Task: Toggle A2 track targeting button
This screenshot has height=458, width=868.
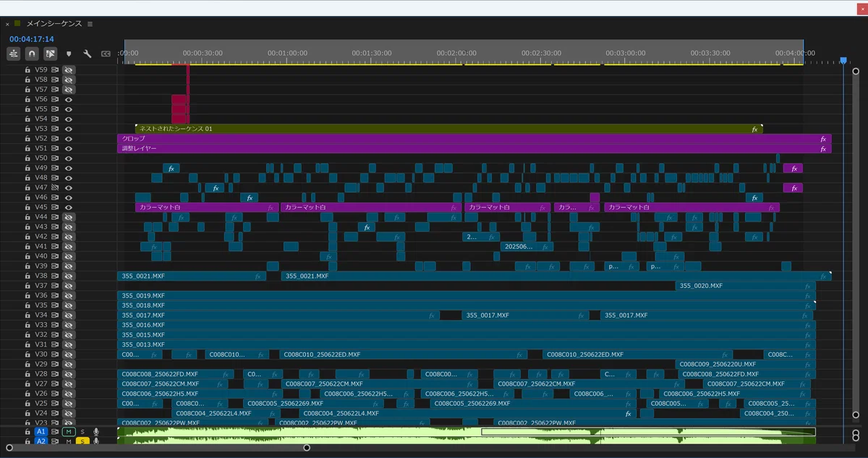Action: [41, 441]
